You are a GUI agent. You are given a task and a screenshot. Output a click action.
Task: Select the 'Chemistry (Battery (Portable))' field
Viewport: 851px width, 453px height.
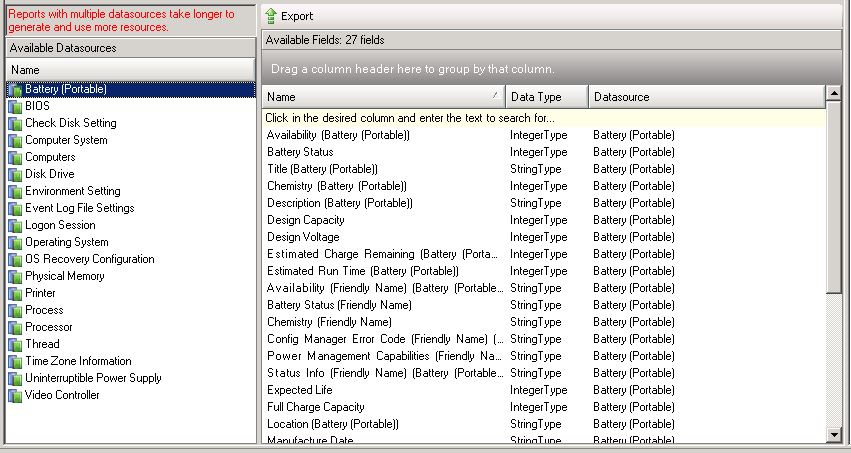[x=337, y=186]
